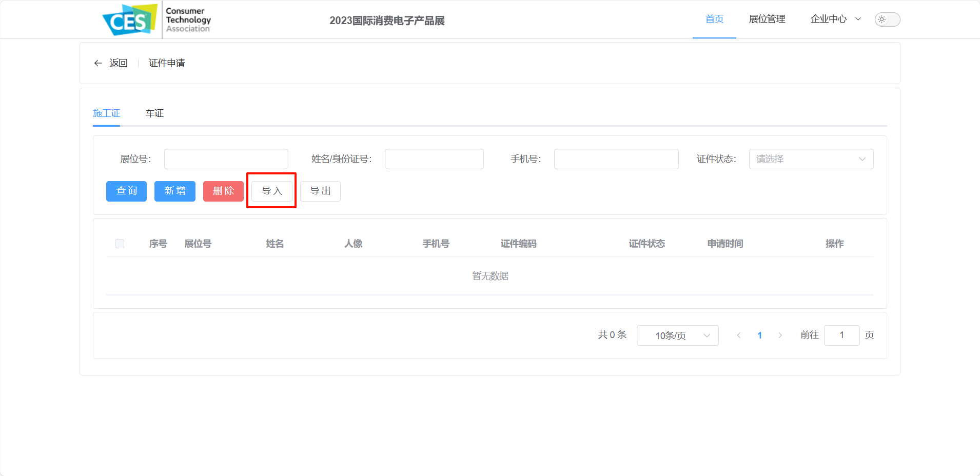Viewport: 980px width, 476px height.
Task: Click the 新增 button
Action: (175, 191)
